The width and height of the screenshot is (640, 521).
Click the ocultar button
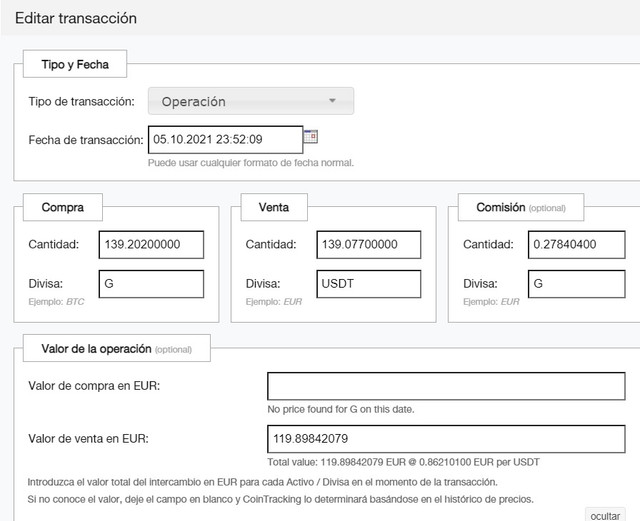click(x=605, y=515)
